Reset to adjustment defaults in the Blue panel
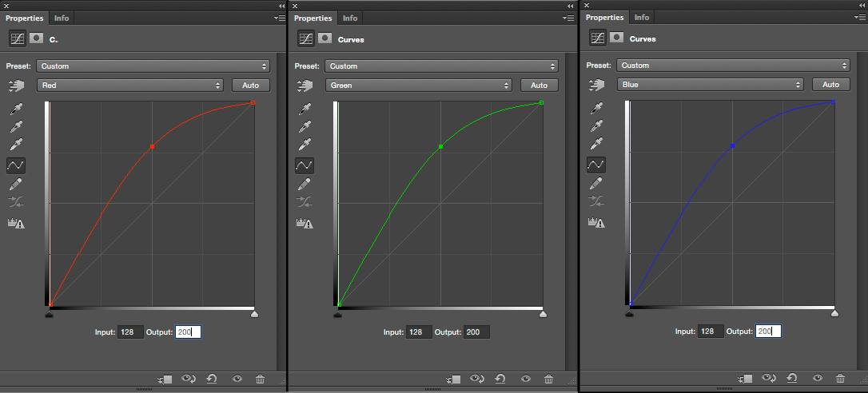The width and height of the screenshot is (868, 393). click(792, 378)
